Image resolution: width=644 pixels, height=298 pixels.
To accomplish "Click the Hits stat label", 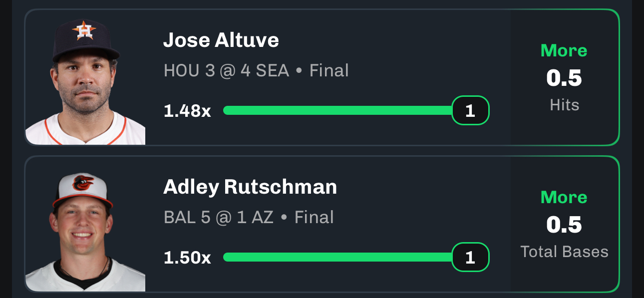I will coord(564,105).
